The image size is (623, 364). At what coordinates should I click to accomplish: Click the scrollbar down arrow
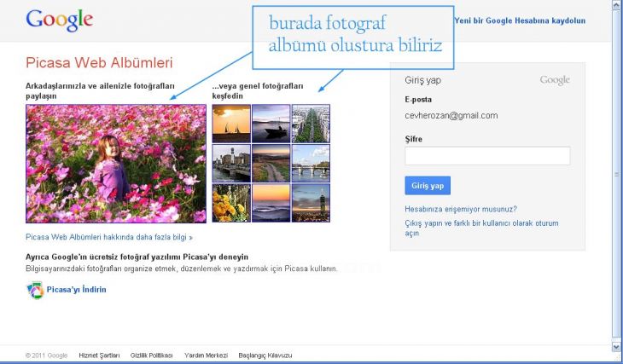(616, 347)
